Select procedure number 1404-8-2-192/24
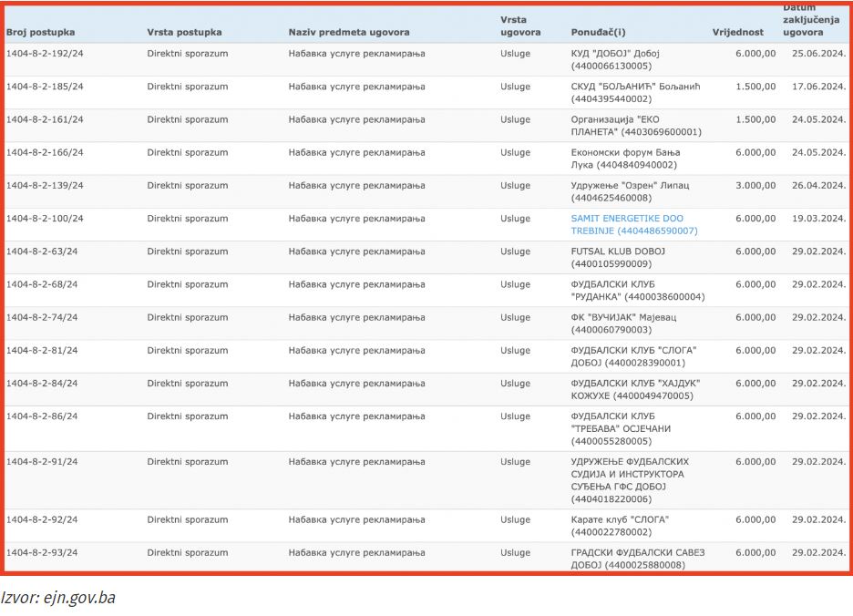 (x=45, y=54)
